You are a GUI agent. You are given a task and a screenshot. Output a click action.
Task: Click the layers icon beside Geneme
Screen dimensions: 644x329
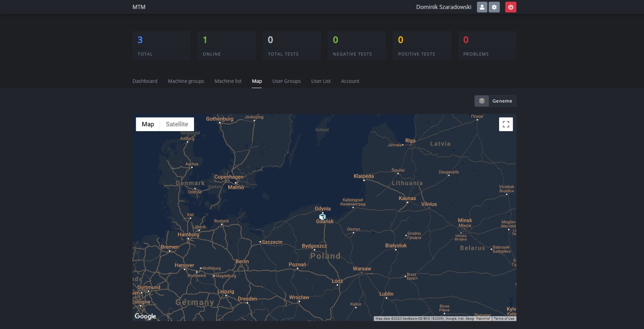(481, 101)
